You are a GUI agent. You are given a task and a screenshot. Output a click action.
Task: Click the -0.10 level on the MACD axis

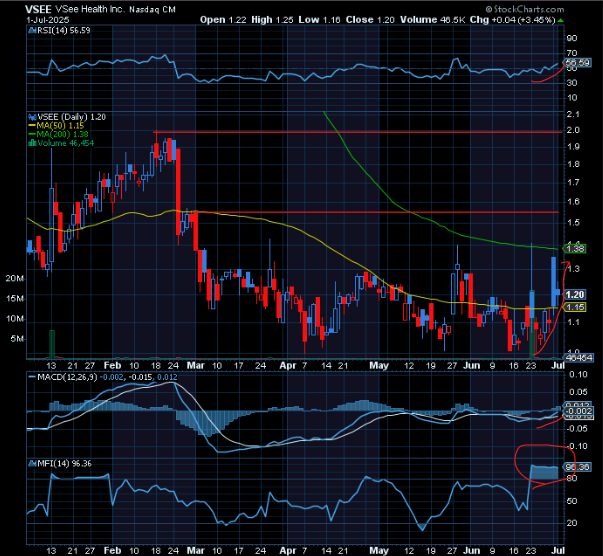[576, 446]
